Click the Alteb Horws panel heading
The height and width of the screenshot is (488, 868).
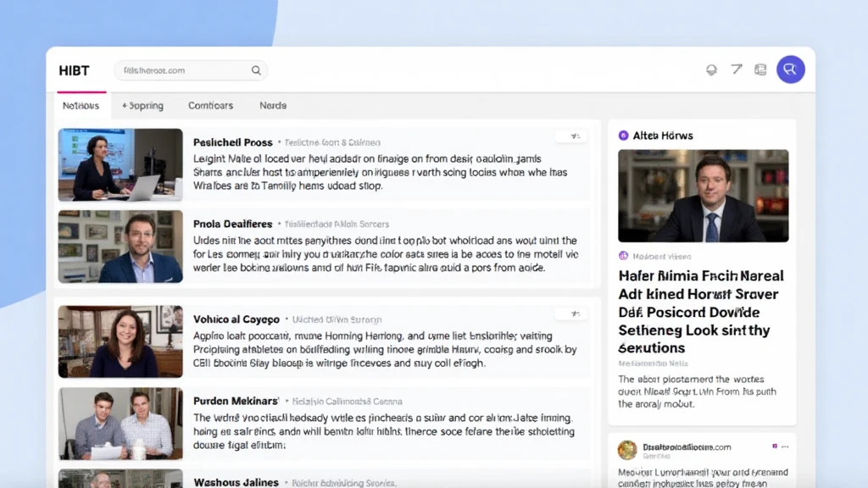click(663, 136)
